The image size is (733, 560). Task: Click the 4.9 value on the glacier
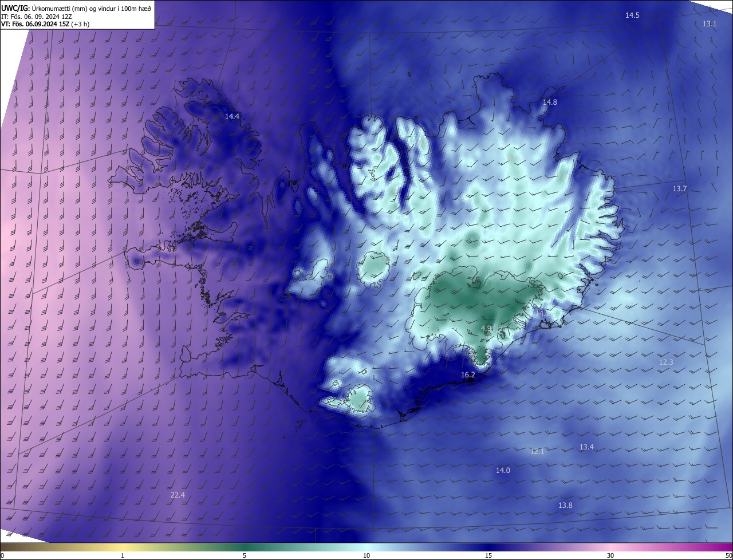[x=486, y=328]
